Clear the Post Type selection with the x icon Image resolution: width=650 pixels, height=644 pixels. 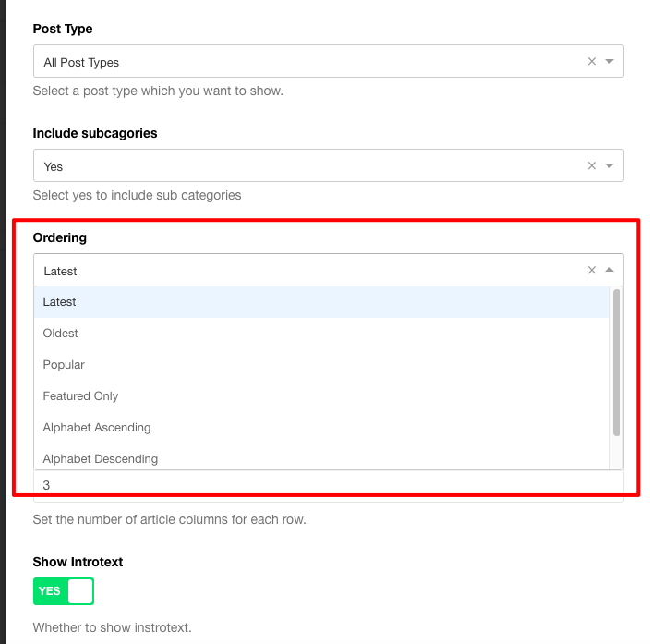click(x=592, y=62)
